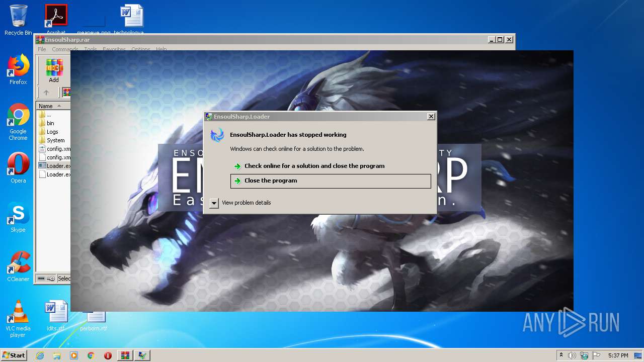Open the Opera icon in the taskbar

coord(108,355)
